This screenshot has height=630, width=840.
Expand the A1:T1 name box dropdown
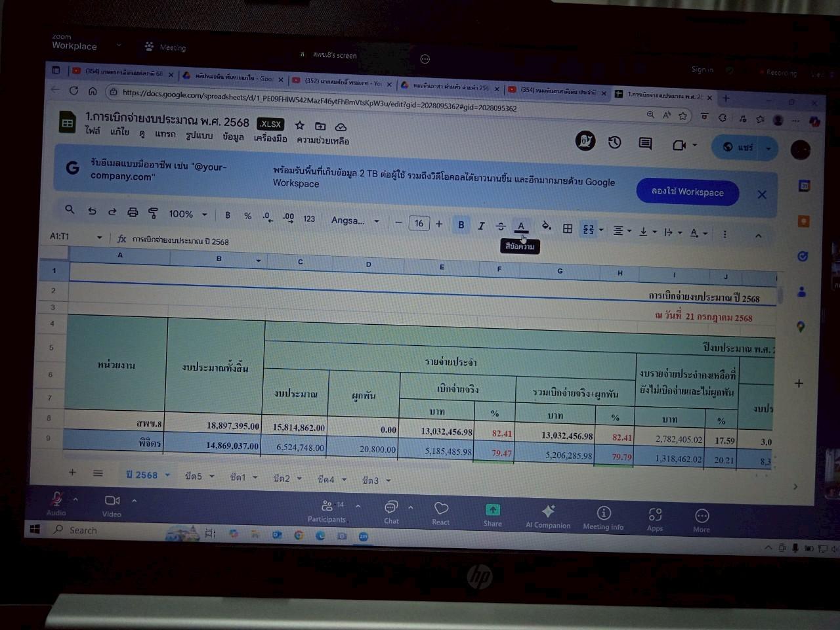pos(100,237)
